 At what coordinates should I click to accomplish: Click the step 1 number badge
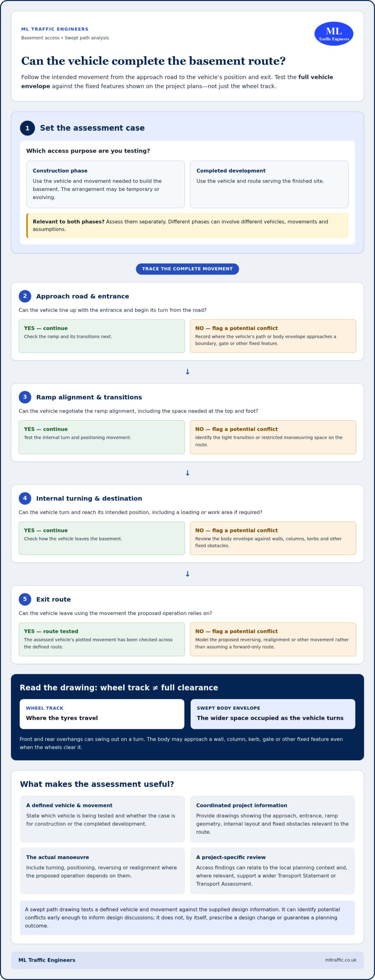[x=27, y=128]
